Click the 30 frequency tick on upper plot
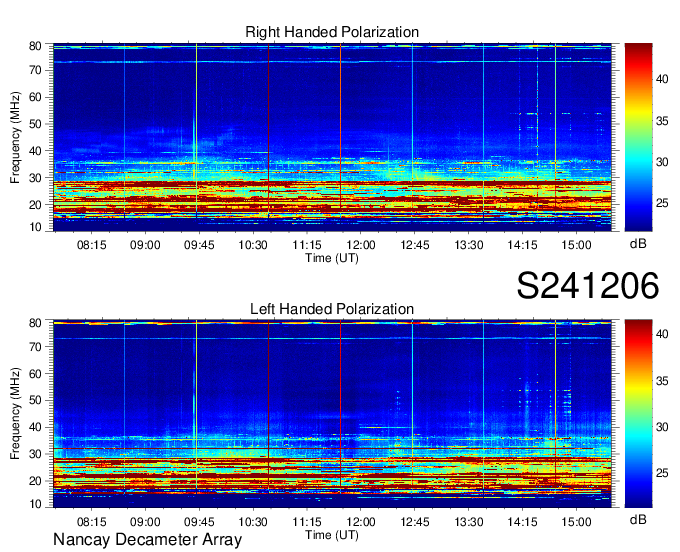The image size is (680, 552). click(36, 178)
